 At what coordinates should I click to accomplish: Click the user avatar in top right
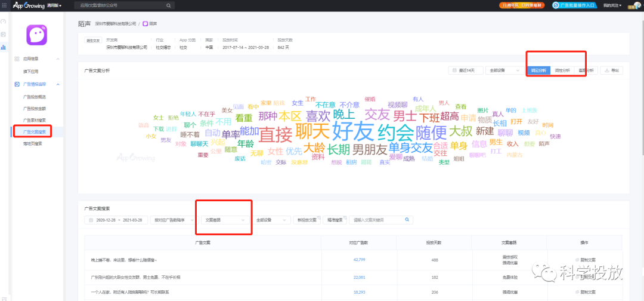[637, 5]
